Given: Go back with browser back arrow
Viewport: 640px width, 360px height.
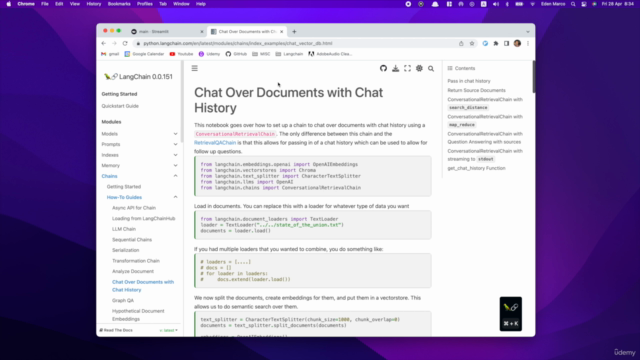Looking at the screenshot, I should [x=104, y=43].
